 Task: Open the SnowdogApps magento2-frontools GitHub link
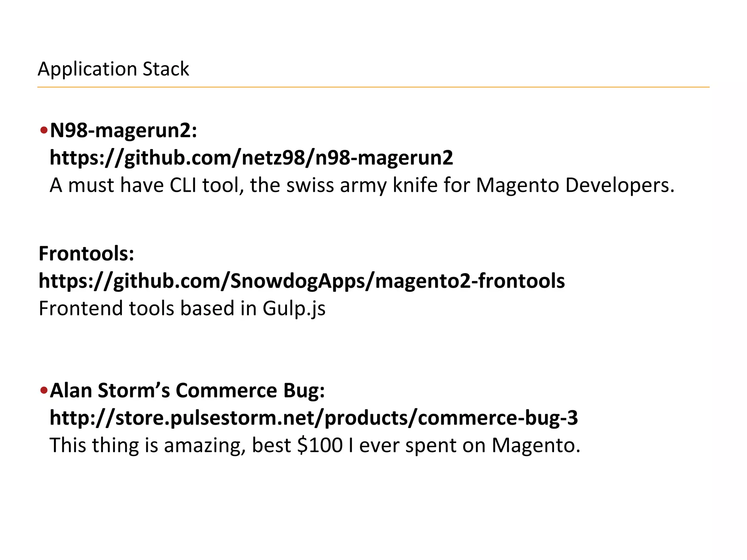pos(302,281)
